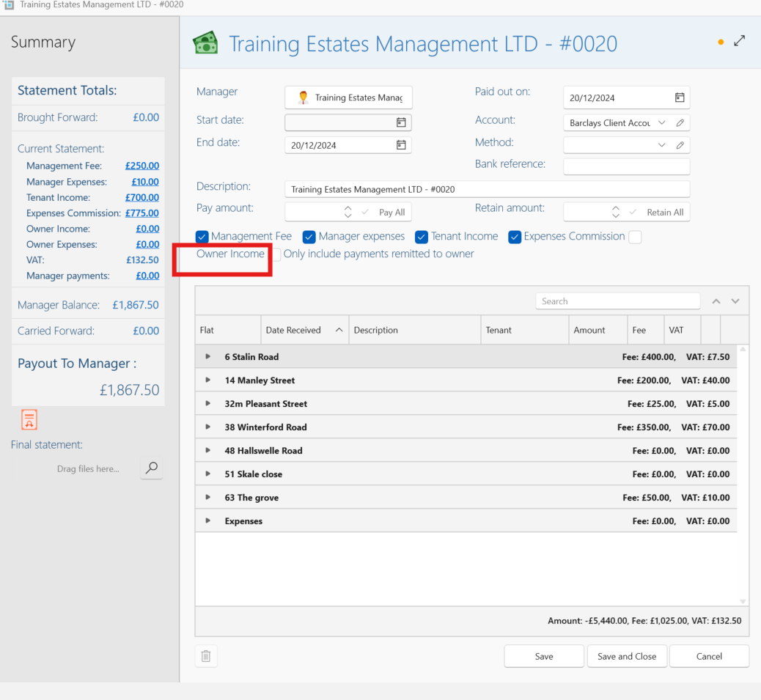The width and height of the screenshot is (761, 700).
Task: Check Only include payments remitted to owner
Action: [276, 254]
